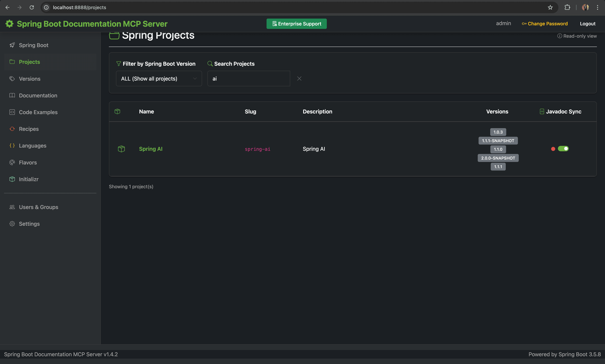Open the Spring AI project link
The width and height of the screenshot is (605, 364).
151,149
